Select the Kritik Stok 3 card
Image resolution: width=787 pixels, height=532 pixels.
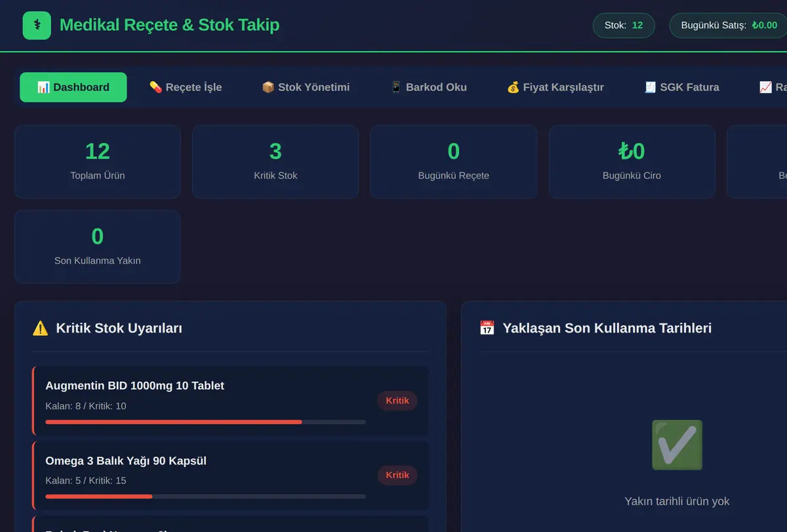tap(275, 161)
